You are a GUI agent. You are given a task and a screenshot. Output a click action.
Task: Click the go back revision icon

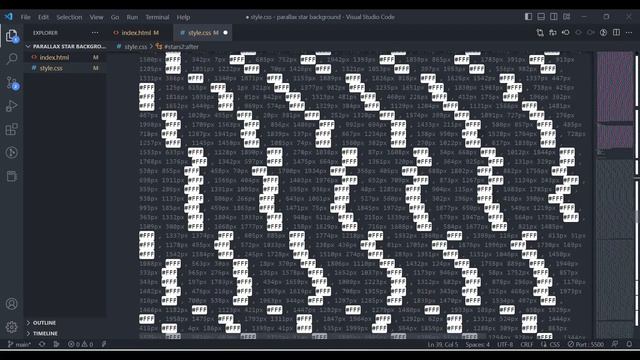pos(566,33)
